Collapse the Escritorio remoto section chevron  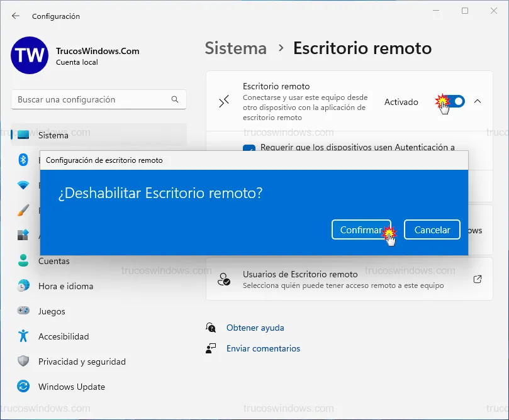tap(477, 101)
